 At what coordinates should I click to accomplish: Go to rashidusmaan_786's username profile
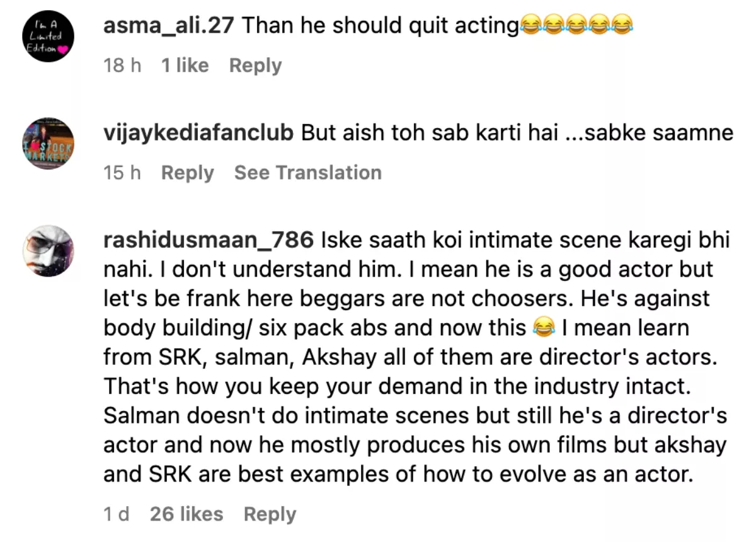(x=209, y=240)
